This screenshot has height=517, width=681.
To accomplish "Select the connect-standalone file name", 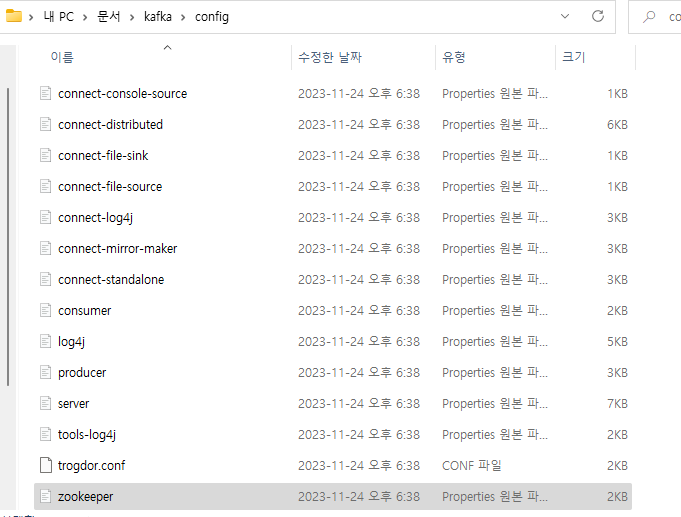I will click(111, 280).
